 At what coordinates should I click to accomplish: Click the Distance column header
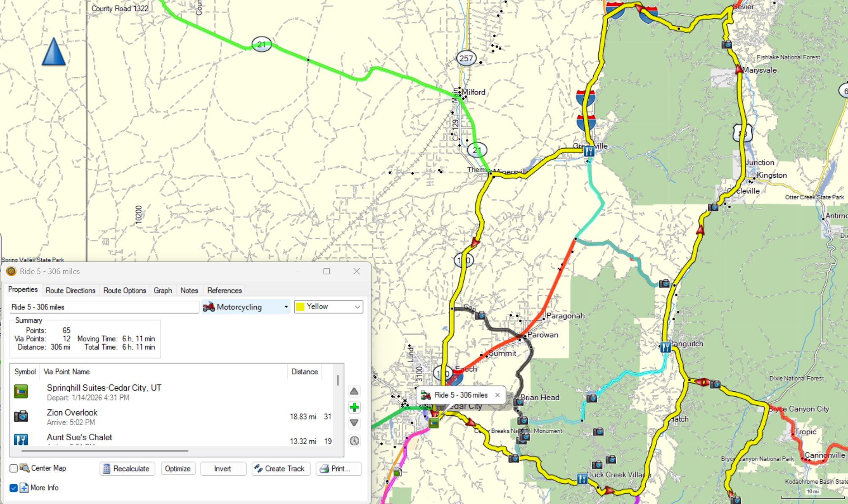point(304,371)
